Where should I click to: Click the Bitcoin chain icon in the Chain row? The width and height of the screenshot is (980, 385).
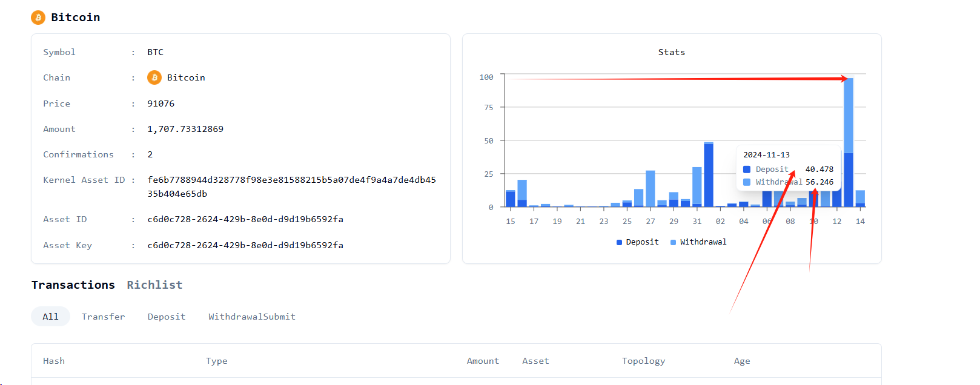[154, 77]
